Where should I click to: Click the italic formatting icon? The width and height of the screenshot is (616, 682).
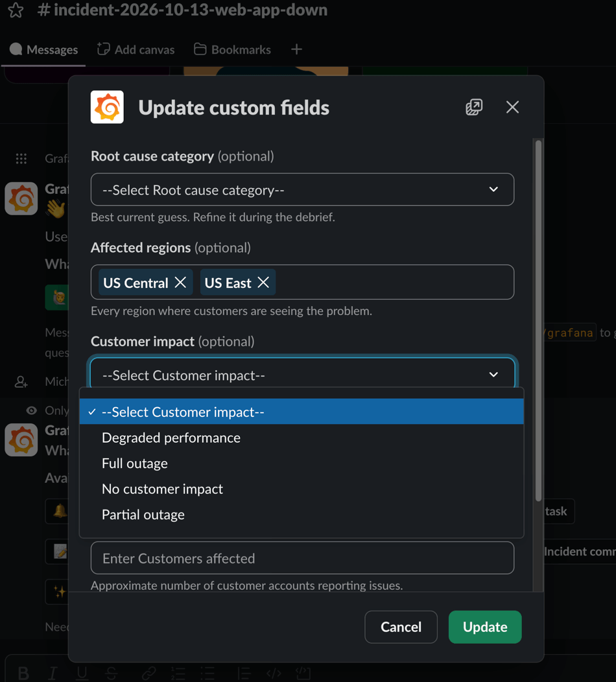(53, 674)
